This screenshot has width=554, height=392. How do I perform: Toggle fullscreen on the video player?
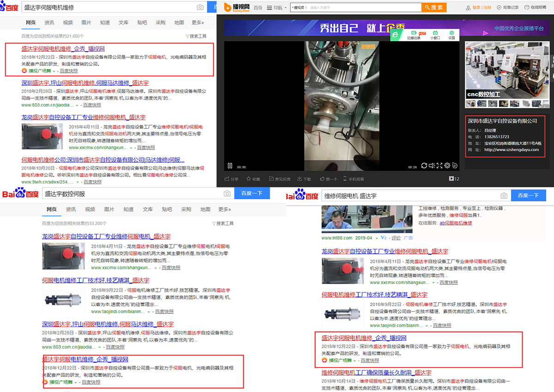(x=440, y=166)
